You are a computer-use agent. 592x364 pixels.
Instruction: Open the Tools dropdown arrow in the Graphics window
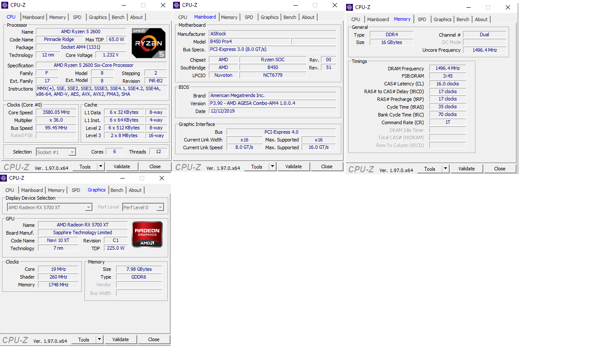(100, 339)
